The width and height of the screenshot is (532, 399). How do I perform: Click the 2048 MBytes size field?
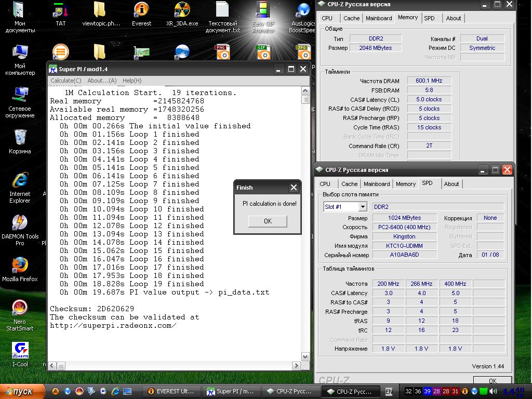375,48
